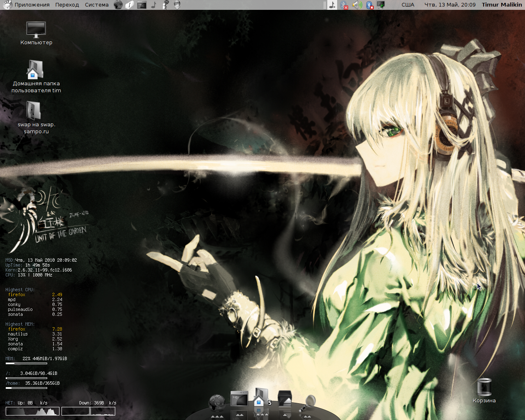The height and width of the screenshot is (420, 525).
Task: Click the notification area grip handle
Action: [x=324, y=5]
